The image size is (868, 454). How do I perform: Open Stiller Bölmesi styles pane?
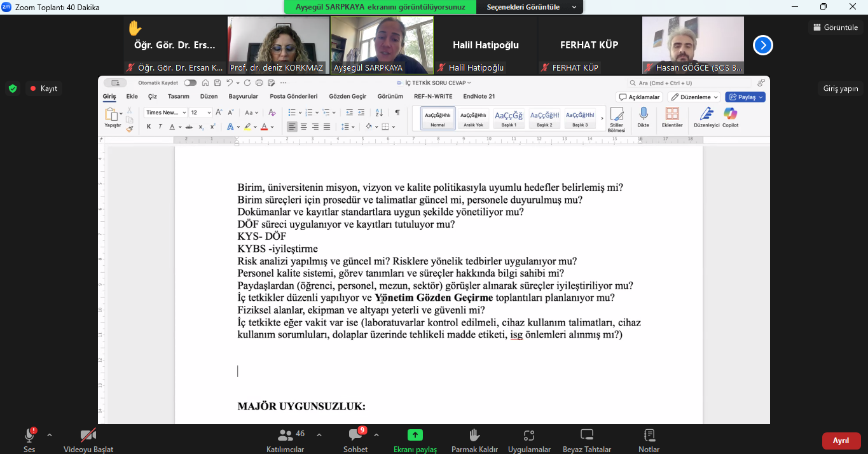pyautogui.click(x=616, y=114)
